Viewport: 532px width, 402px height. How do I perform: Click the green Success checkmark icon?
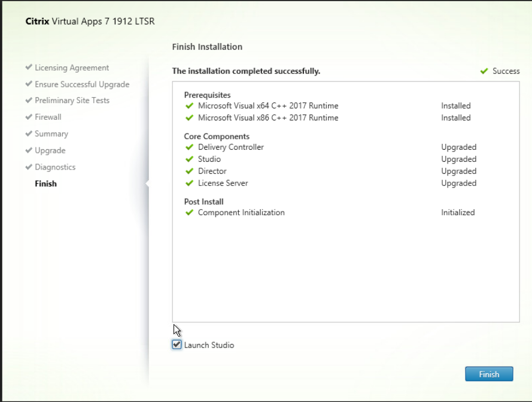click(x=484, y=71)
